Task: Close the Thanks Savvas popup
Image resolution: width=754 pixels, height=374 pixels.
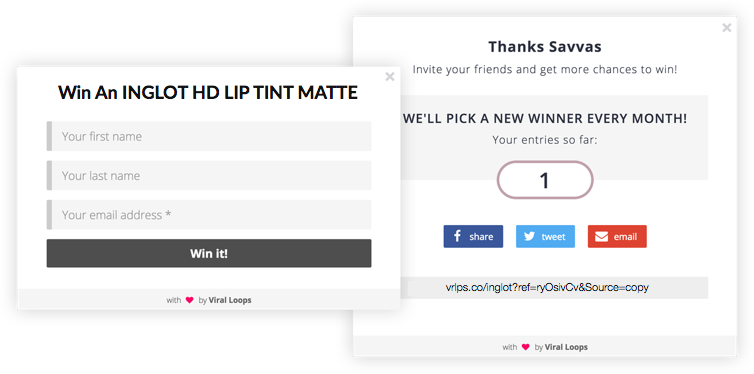Action: pyautogui.click(x=727, y=28)
